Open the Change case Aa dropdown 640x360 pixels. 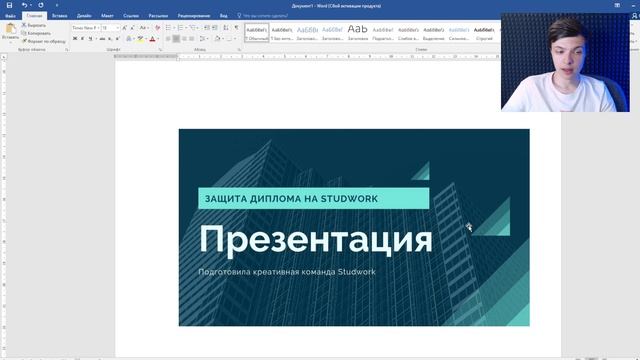(x=143, y=28)
